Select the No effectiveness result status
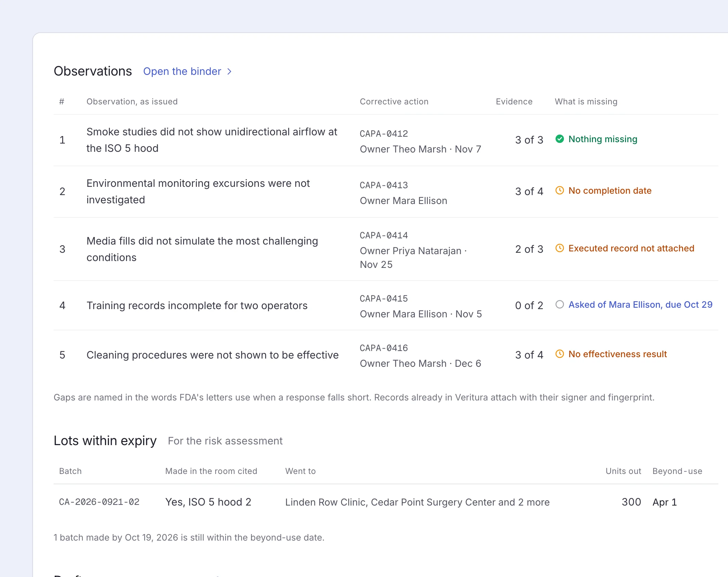The height and width of the screenshot is (577, 728). click(x=617, y=354)
